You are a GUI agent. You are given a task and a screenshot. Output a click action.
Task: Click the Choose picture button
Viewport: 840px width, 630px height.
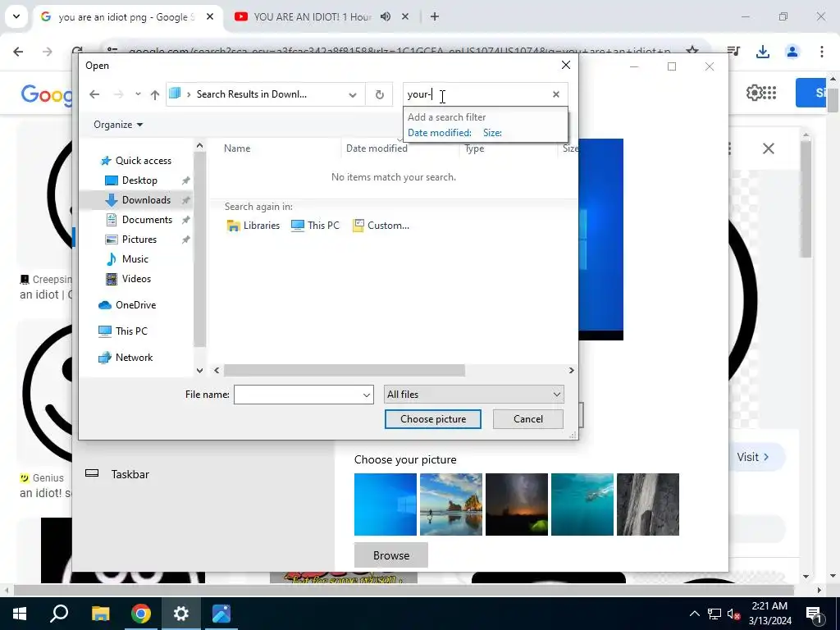(433, 419)
